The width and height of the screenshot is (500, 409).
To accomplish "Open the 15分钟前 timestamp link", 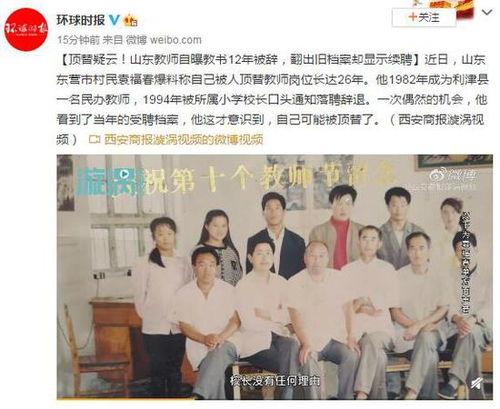I will 78,40.
